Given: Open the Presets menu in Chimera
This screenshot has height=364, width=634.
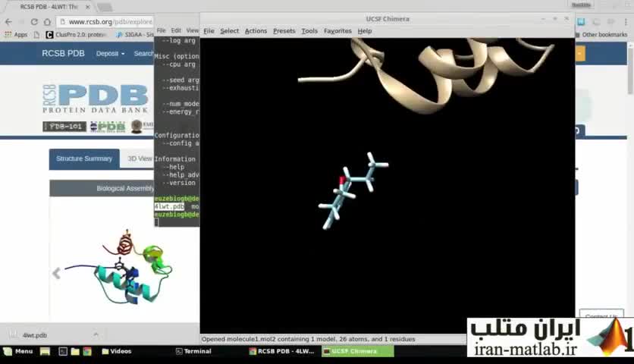Looking at the screenshot, I should tap(284, 31).
